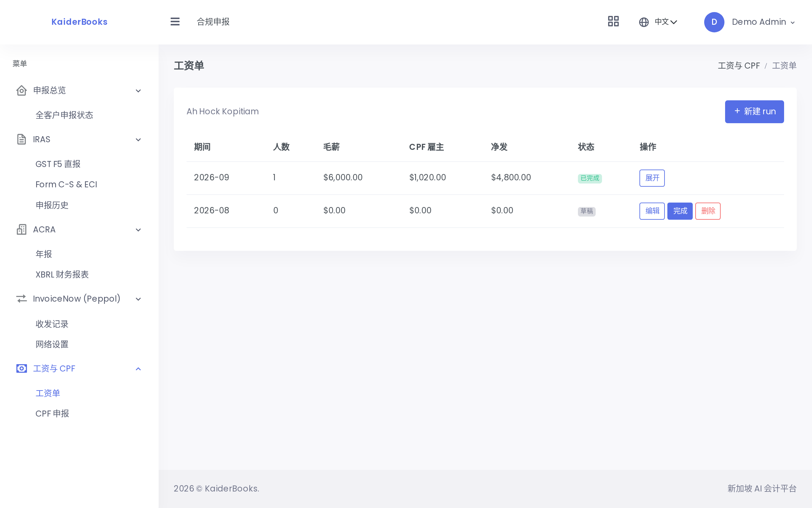The width and height of the screenshot is (812, 508).
Task: Click the 新建 run button
Action: click(754, 111)
